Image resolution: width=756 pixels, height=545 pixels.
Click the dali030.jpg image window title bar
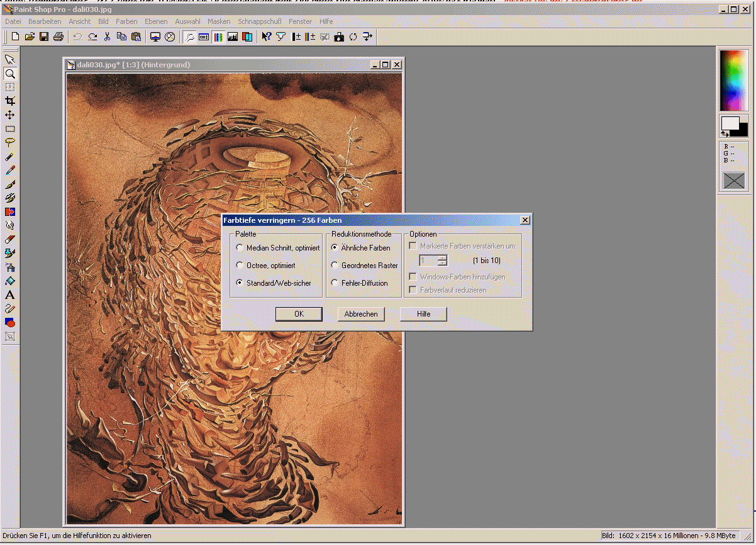click(x=234, y=64)
